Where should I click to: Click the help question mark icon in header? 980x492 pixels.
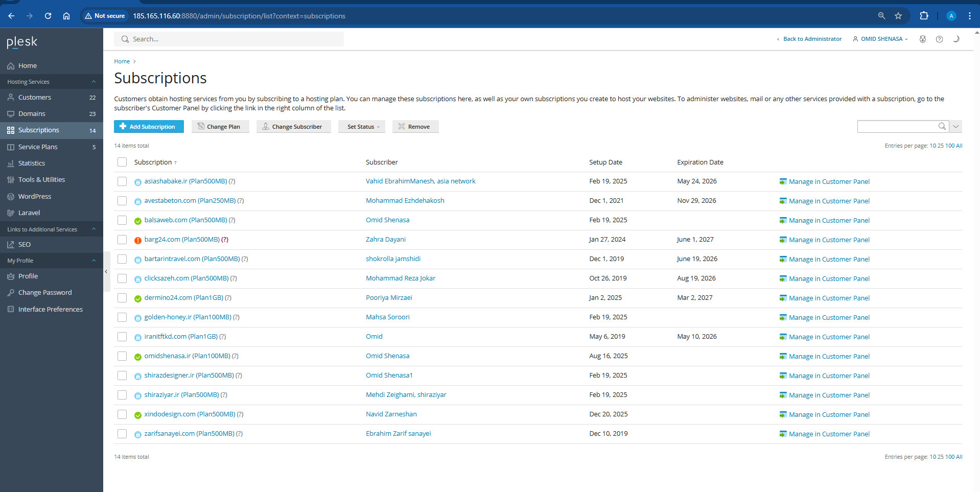pyautogui.click(x=939, y=39)
